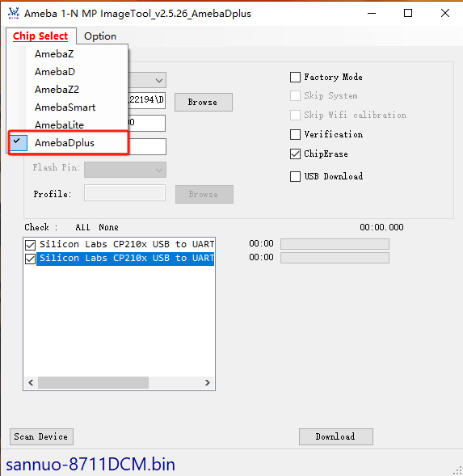Screen dimensions: 463x476
Task: Open the Option menu
Action: tap(100, 36)
